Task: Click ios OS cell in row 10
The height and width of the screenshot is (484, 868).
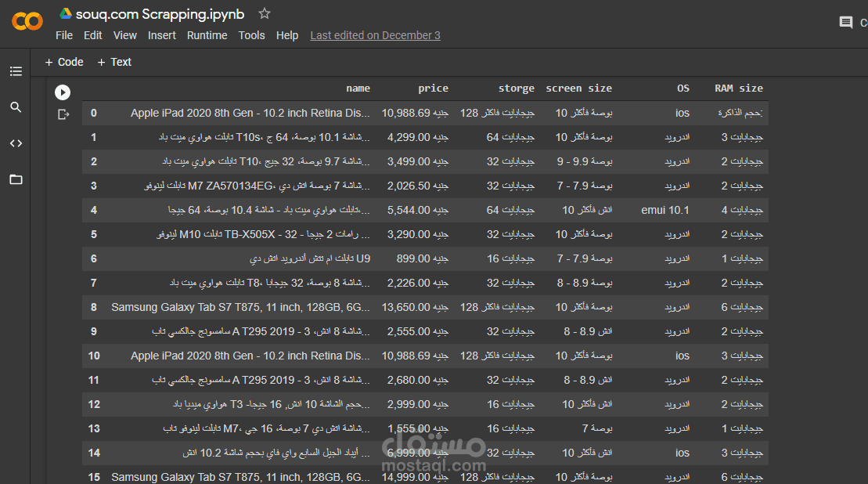Action: tap(683, 356)
